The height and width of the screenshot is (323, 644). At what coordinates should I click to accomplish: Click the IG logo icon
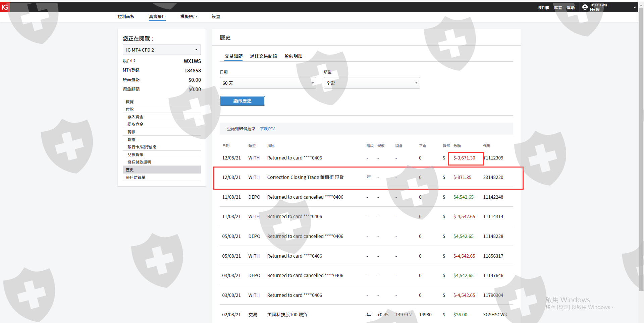click(x=5, y=7)
